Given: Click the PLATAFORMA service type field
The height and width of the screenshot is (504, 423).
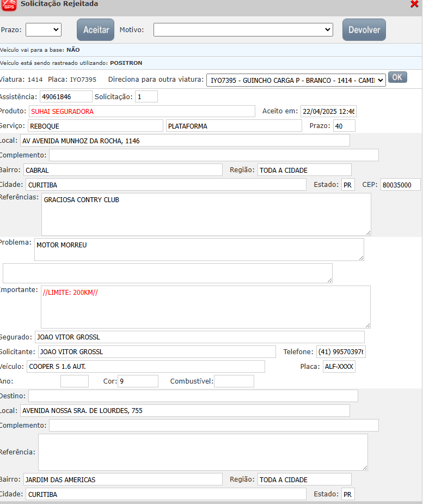Looking at the screenshot, I should pyautogui.click(x=234, y=126).
